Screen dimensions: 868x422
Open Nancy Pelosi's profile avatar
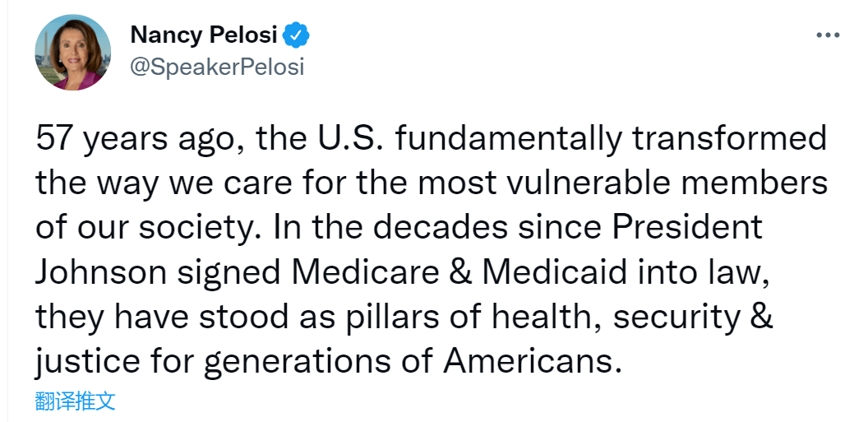pos(72,51)
